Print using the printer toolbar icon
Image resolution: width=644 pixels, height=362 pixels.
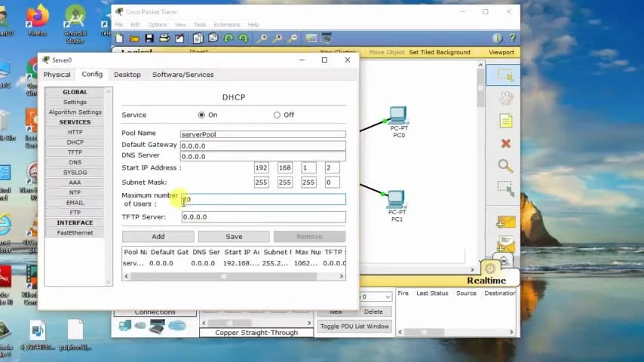tap(164, 38)
